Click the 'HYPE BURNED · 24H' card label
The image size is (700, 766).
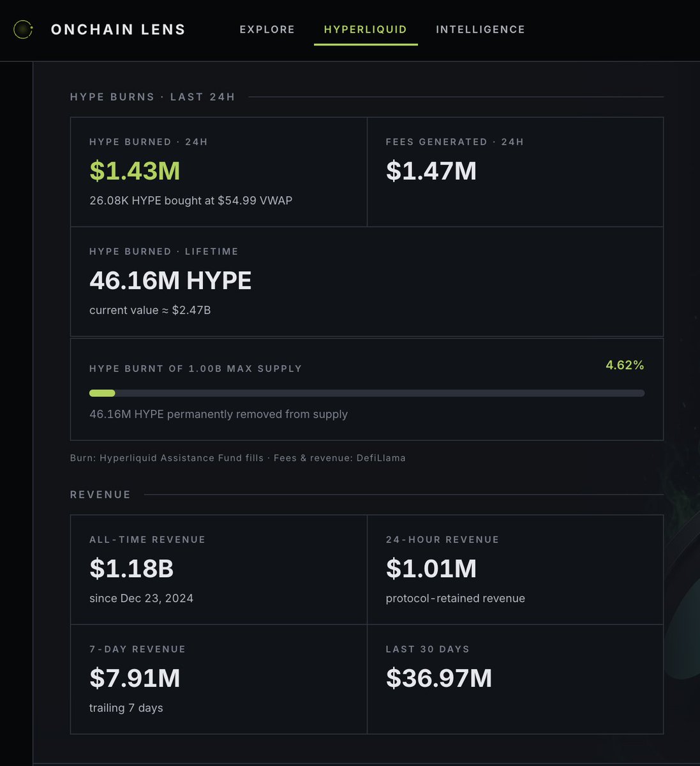149,142
